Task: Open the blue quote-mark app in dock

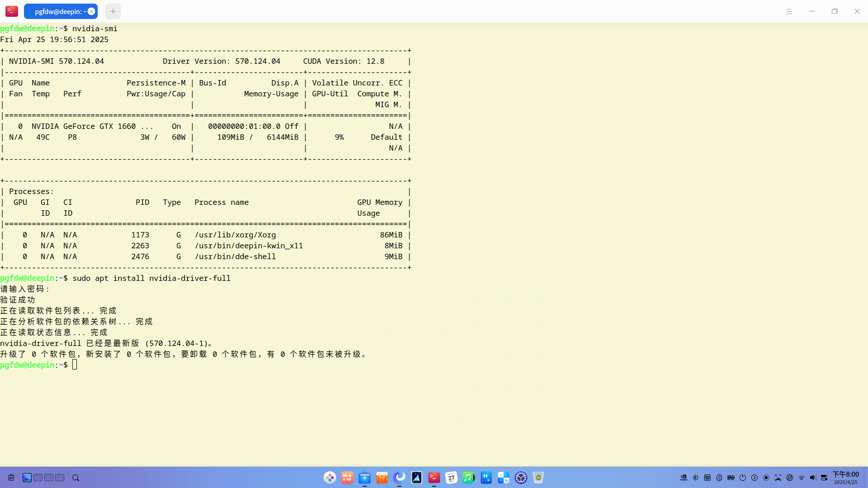Action: pos(486,478)
